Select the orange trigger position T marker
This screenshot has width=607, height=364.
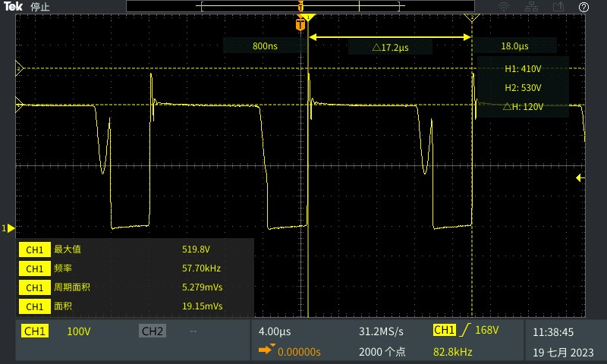pyautogui.click(x=301, y=25)
